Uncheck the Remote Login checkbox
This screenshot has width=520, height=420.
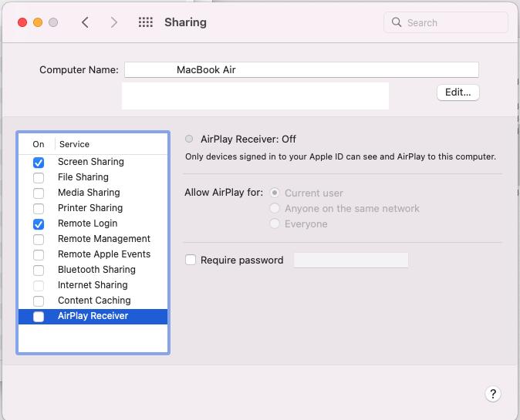[x=39, y=224]
